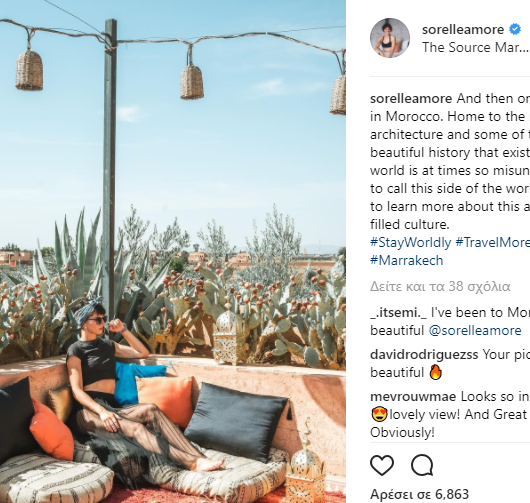Viewport: 530px width, 503px height.
Task: Open The Source Mar... location link
Action: 475,48
